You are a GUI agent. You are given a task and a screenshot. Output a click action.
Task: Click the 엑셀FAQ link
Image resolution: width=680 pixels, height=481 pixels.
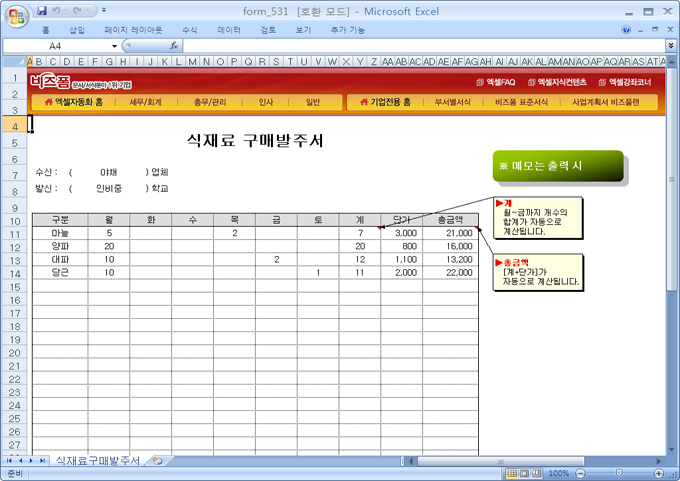[x=495, y=82]
